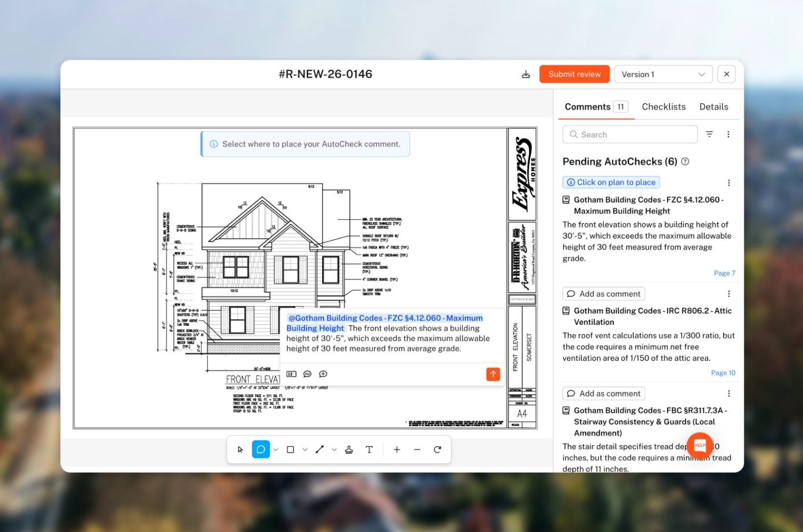803x532 pixels.
Task: Expand the comment tool shape options chevron
Action: (x=275, y=449)
